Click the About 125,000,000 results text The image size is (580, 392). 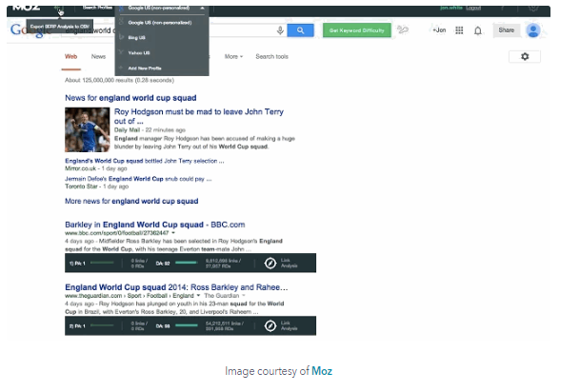tap(119, 80)
